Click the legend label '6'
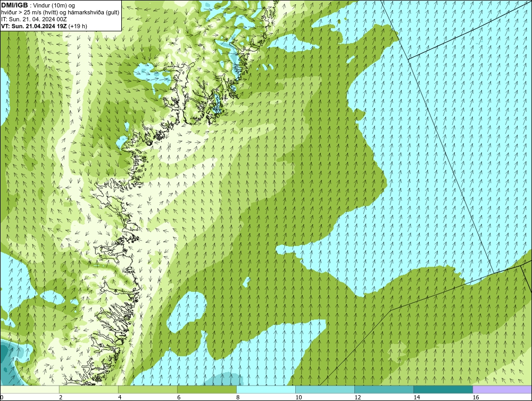The height and width of the screenshot is (401, 532). point(179,397)
